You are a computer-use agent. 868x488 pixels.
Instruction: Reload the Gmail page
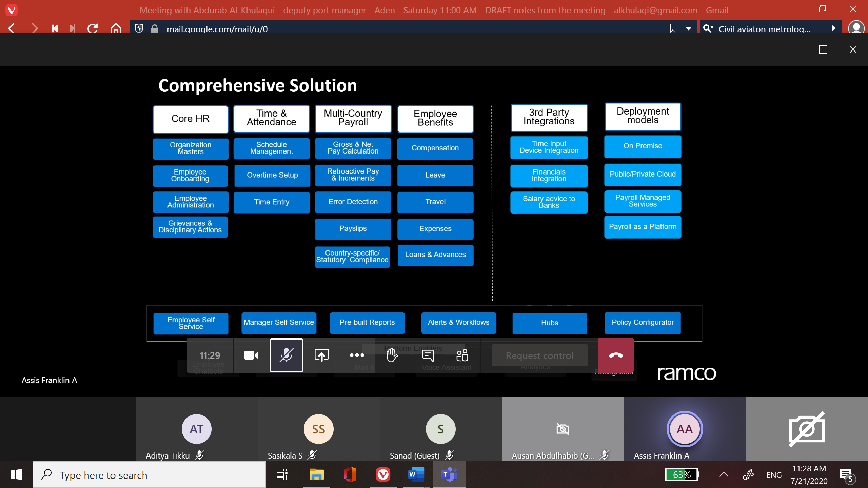[x=93, y=28]
